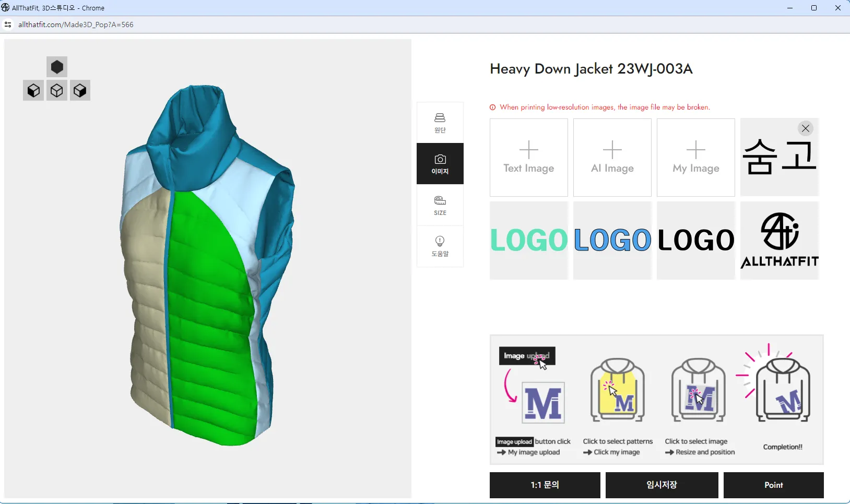
Task: Upload via the My Image tile
Action: point(695,158)
